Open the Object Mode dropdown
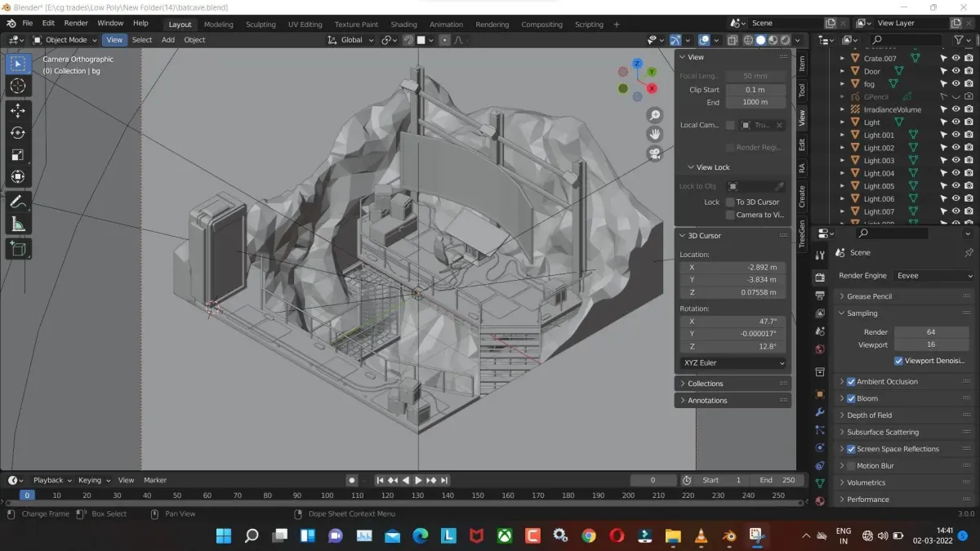 pyautogui.click(x=65, y=40)
